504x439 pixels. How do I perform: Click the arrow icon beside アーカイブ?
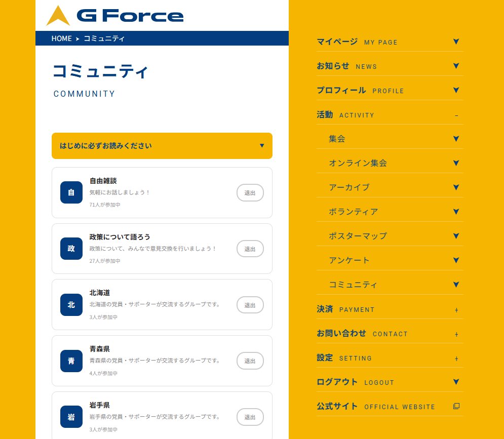point(456,187)
